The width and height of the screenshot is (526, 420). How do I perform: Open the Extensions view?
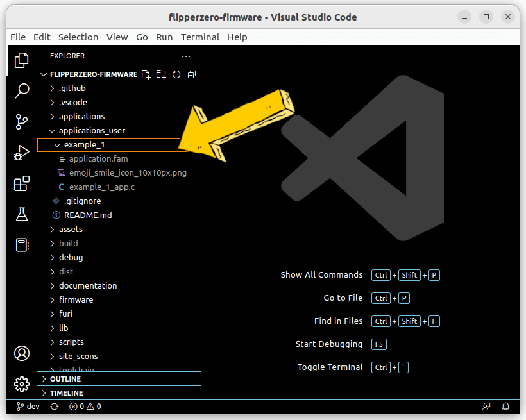point(22,184)
